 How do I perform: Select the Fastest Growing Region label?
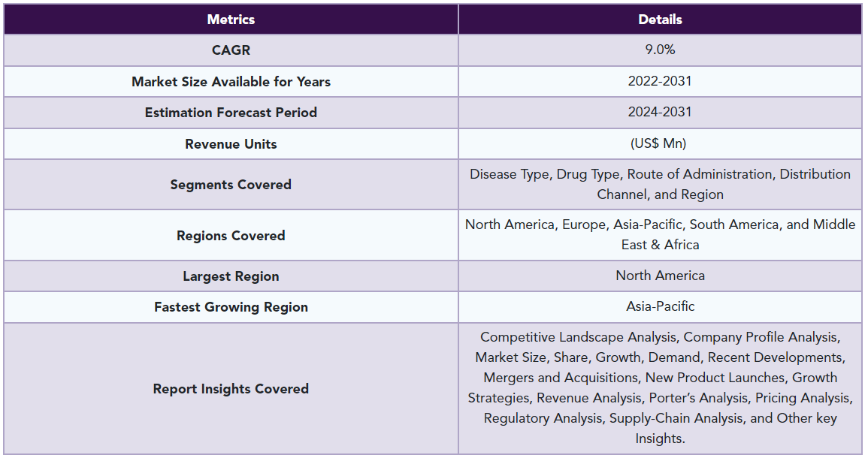(231, 307)
